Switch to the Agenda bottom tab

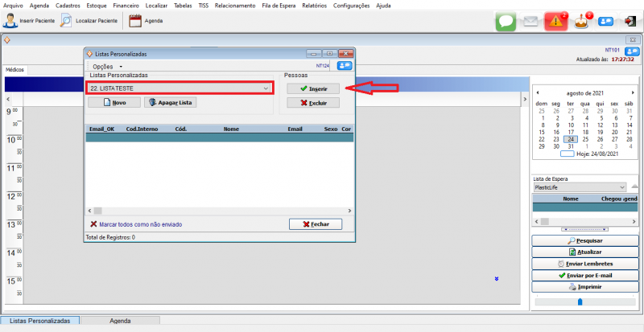coord(120,321)
